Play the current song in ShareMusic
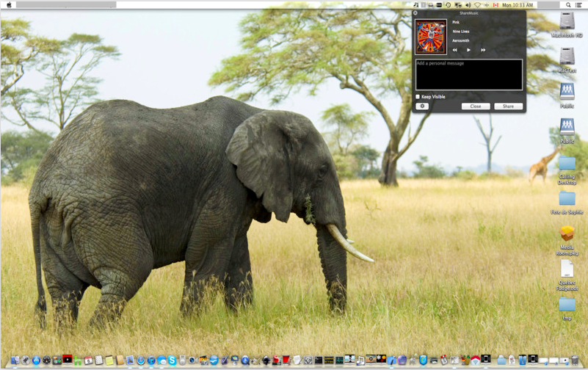Screen dimensions: 588x370 pyautogui.click(x=468, y=50)
